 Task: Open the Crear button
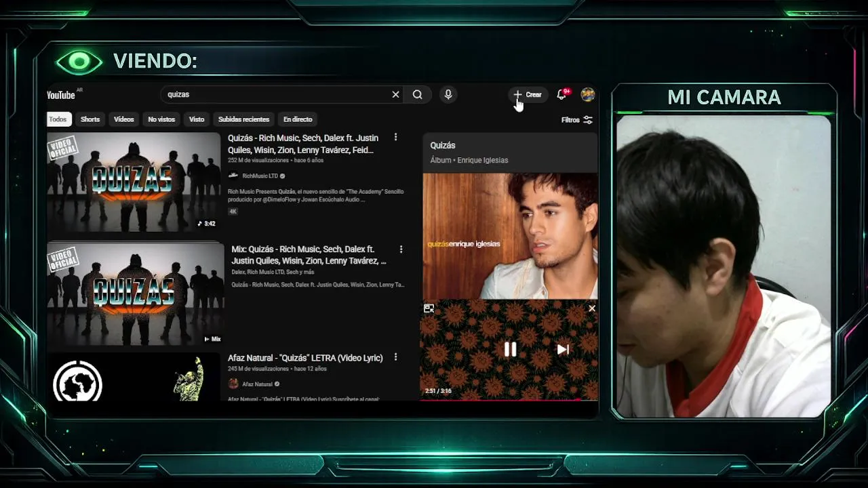pyautogui.click(x=528, y=95)
